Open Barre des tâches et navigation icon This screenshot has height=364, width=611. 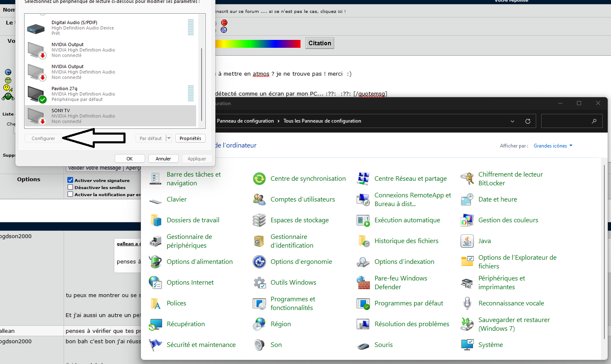coord(155,179)
